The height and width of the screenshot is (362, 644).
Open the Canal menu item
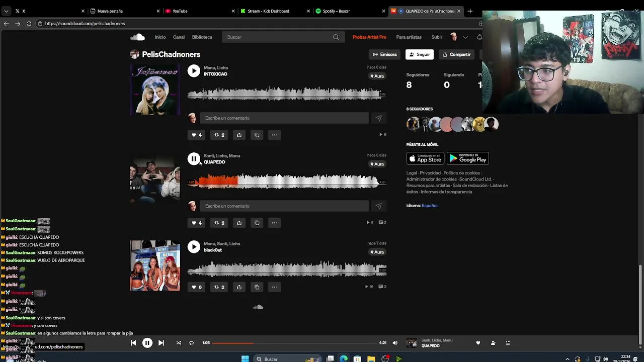179,37
